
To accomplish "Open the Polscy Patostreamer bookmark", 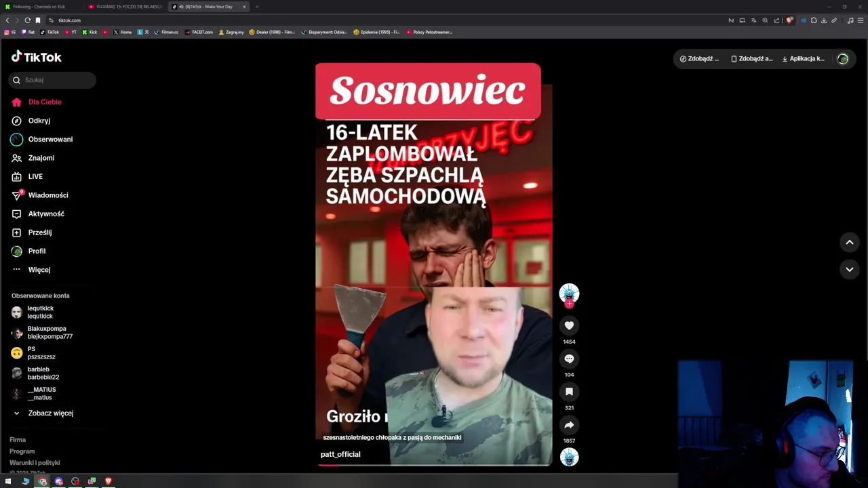I will [x=429, y=32].
